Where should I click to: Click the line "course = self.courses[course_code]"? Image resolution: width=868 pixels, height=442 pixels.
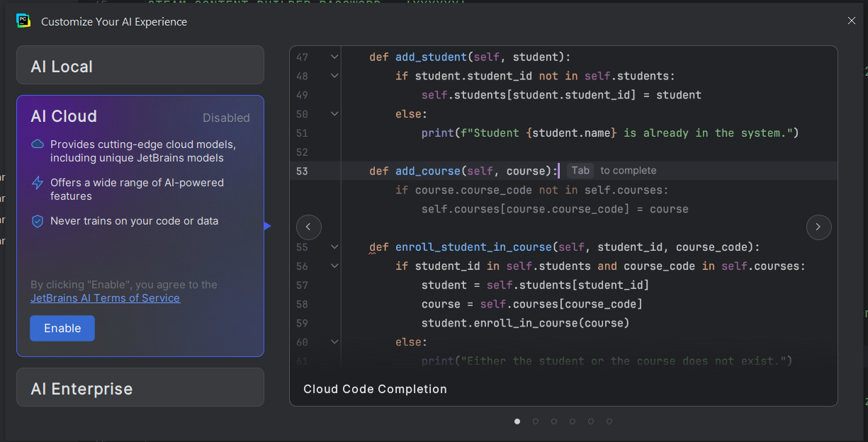click(x=532, y=305)
